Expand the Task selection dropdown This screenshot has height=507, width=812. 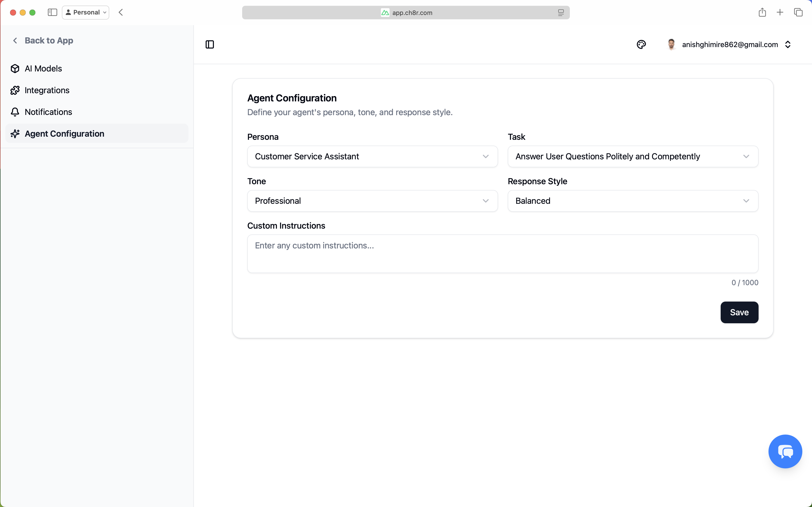tap(633, 156)
